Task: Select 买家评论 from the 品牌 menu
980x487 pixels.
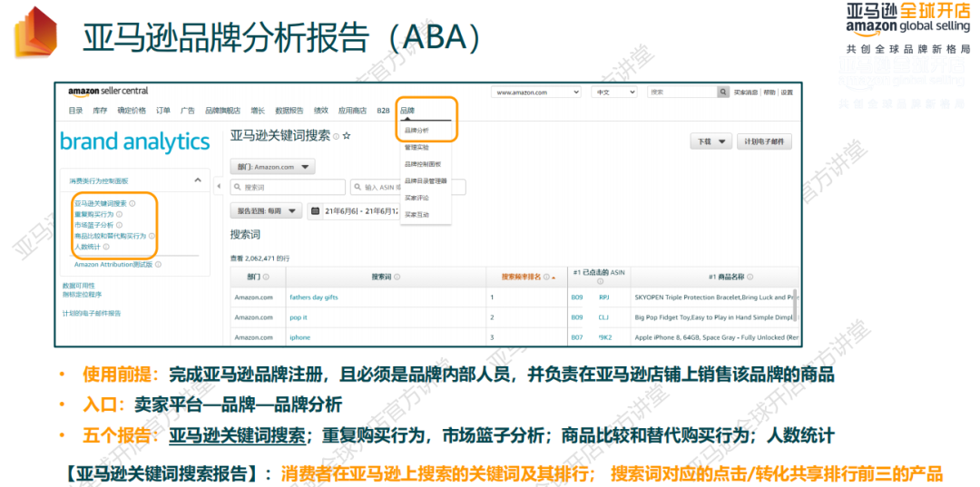Action: pos(416,198)
